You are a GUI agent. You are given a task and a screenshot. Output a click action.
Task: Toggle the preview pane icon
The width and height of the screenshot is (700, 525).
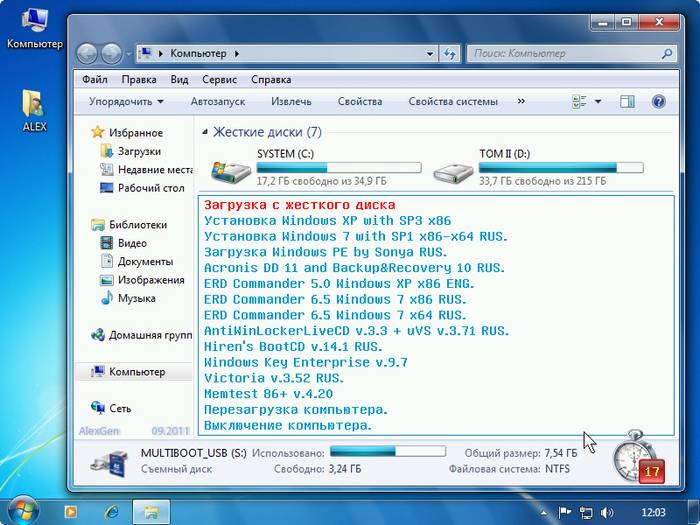coord(627,101)
